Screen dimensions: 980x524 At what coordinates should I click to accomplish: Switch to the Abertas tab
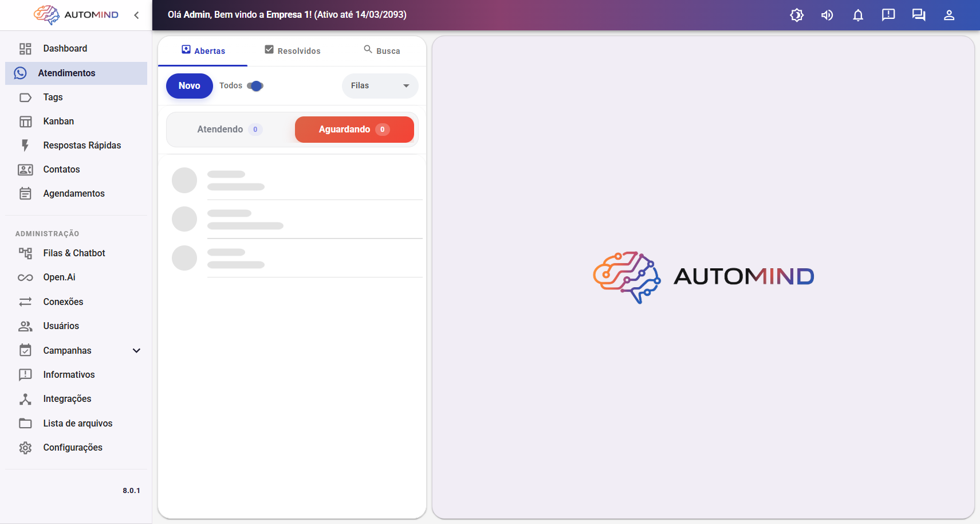(203, 51)
